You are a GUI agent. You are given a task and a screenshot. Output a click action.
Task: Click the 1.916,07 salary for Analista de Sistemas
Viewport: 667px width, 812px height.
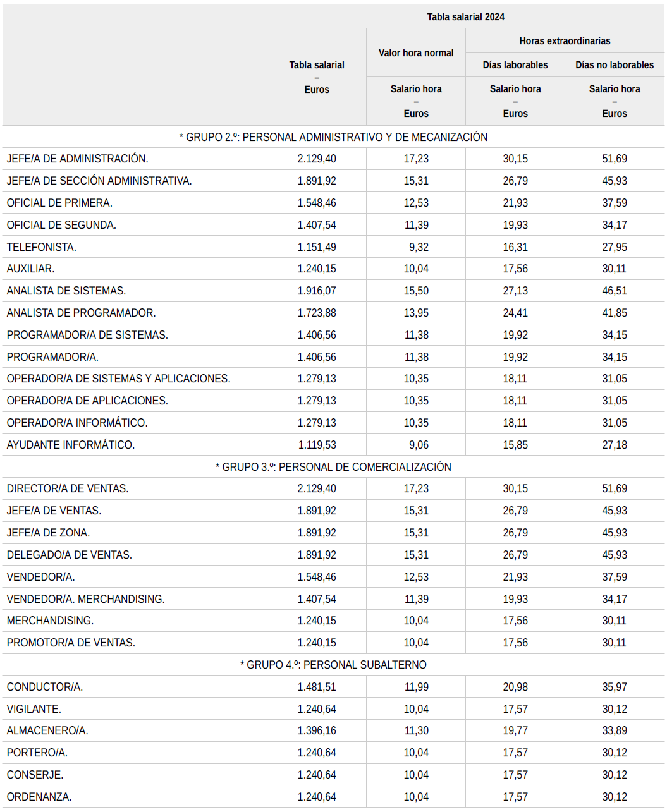pos(317,291)
